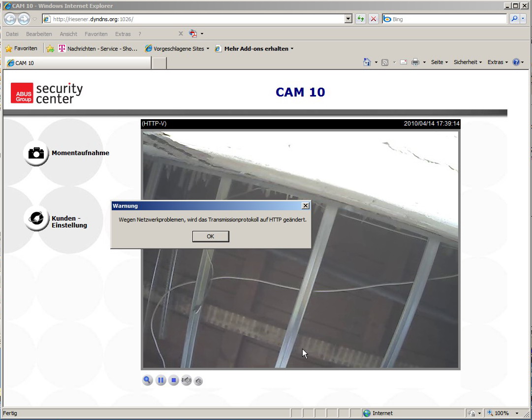Open PDF converter dropdown arrow

(202, 33)
